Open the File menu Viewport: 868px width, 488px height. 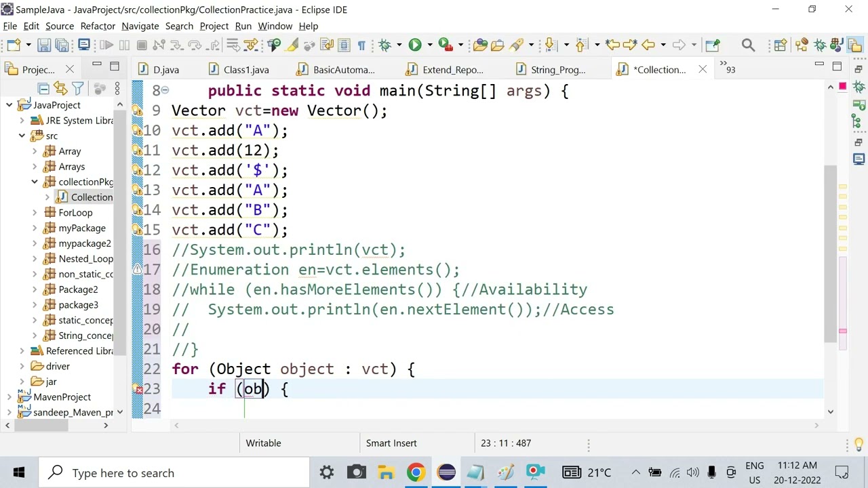(x=10, y=26)
